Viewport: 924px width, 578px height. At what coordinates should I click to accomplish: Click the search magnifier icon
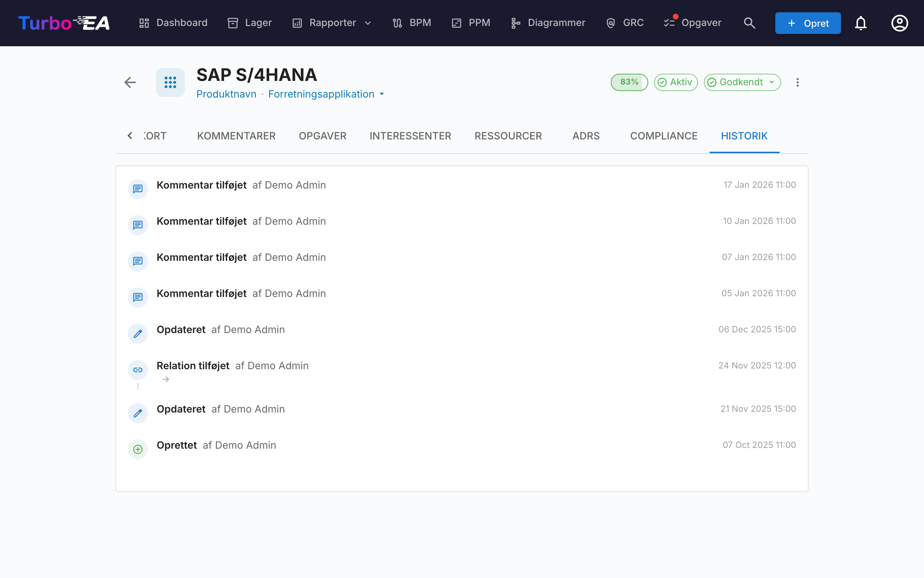(749, 23)
